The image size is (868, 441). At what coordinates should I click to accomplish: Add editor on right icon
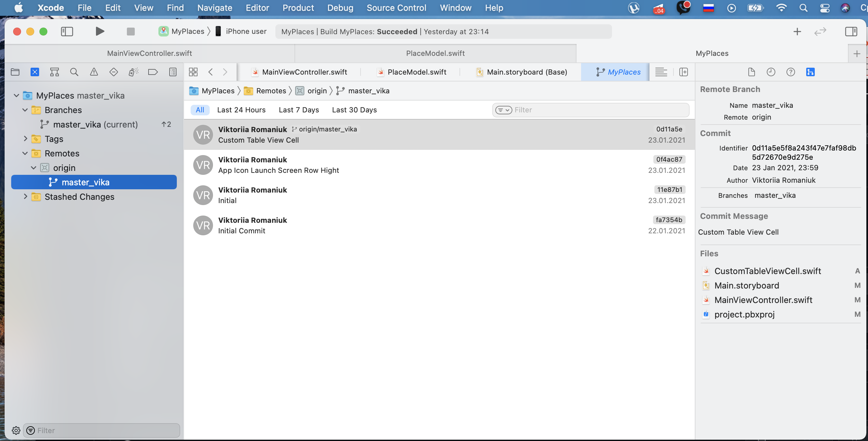click(x=683, y=72)
